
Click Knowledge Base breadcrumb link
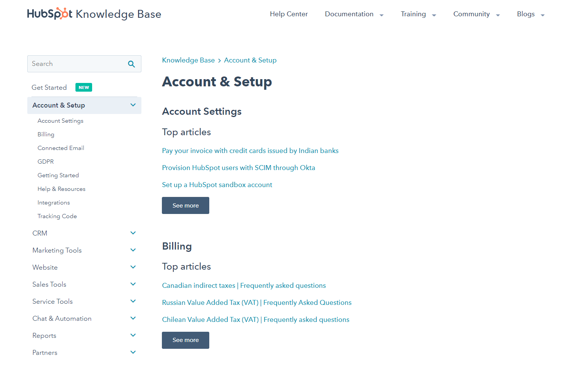coord(188,60)
